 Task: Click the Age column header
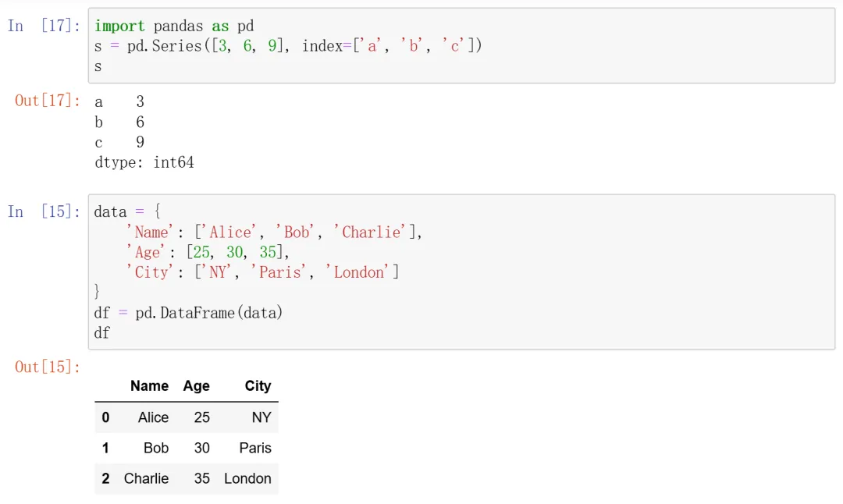[197, 386]
